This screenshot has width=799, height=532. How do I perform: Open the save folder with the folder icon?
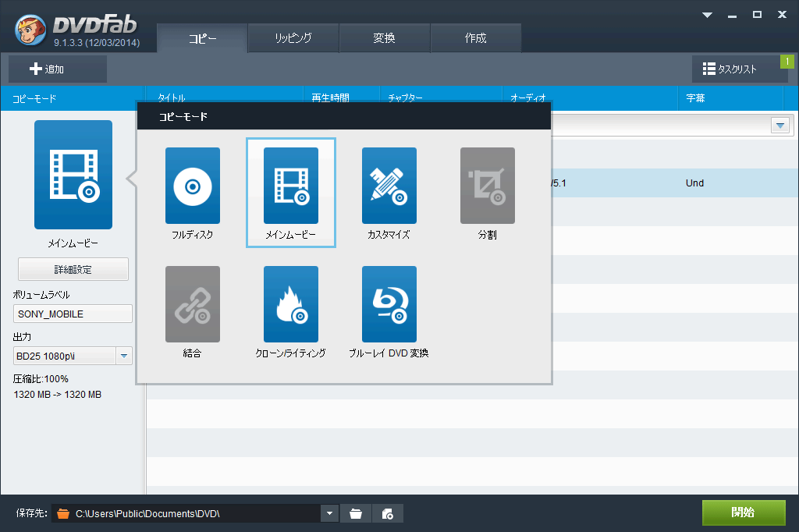(x=356, y=513)
